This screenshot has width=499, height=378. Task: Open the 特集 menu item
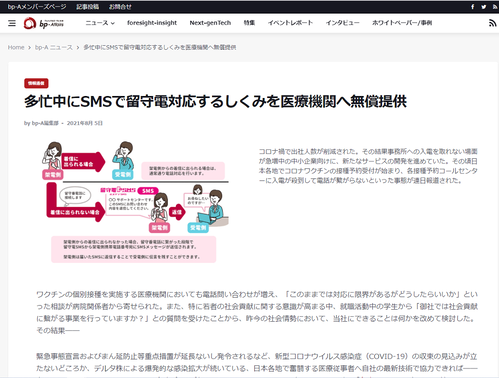click(249, 23)
